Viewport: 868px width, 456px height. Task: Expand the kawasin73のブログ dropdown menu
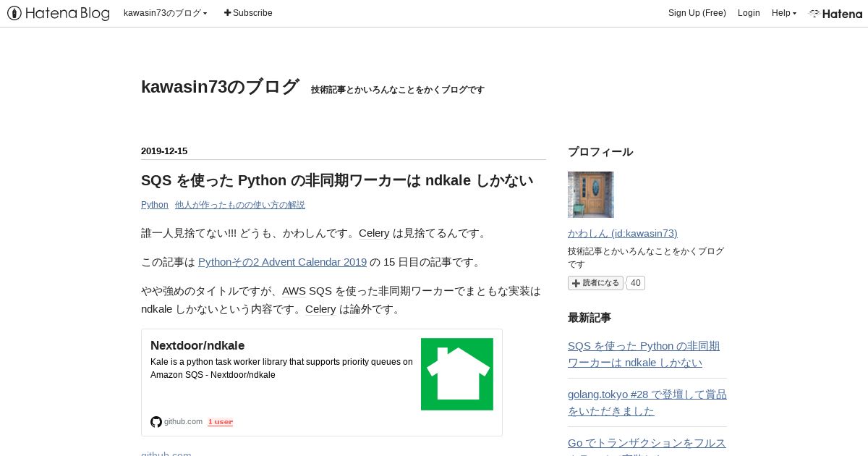pos(166,13)
